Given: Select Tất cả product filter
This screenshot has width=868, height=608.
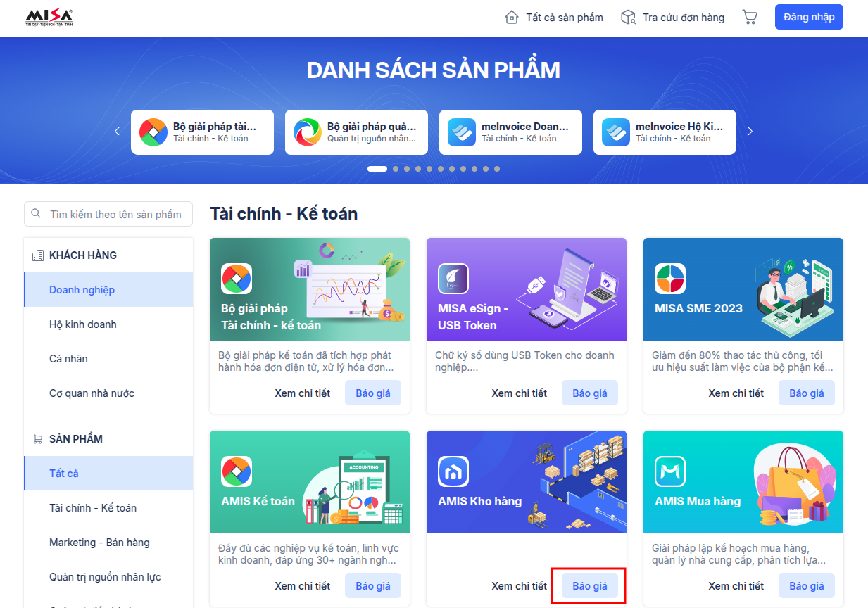Looking at the screenshot, I should click(108, 474).
